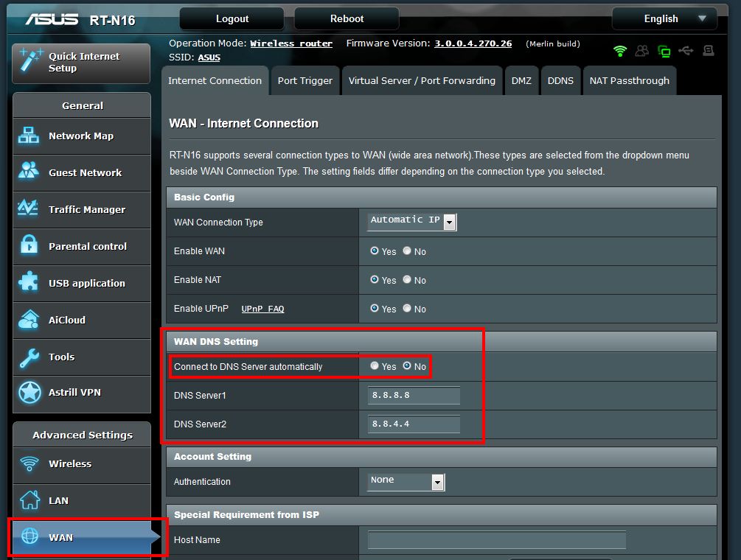The image size is (741, 560).
Task: Click the Traffic Manager graph icon
Action: (28, 209)
